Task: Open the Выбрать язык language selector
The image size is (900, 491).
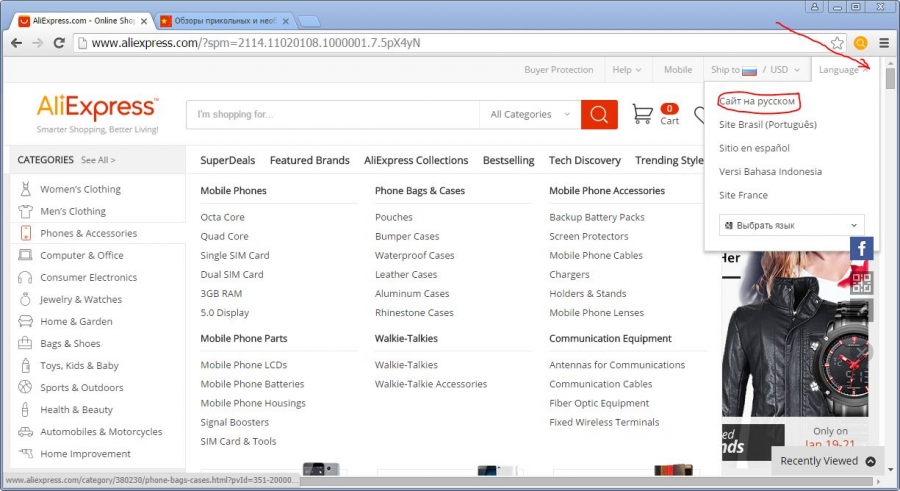Action: [791, 226]
